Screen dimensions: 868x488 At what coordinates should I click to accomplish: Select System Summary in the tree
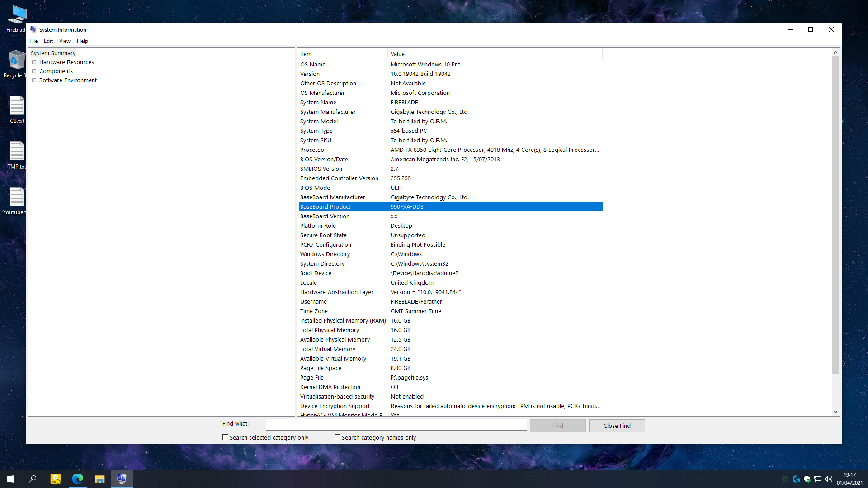point(53,53)
